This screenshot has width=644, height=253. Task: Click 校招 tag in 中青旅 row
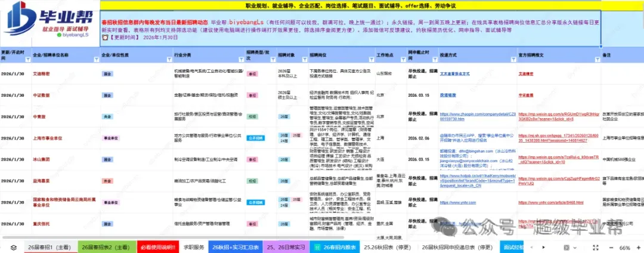pyautogui.click(x=253, y=116)
